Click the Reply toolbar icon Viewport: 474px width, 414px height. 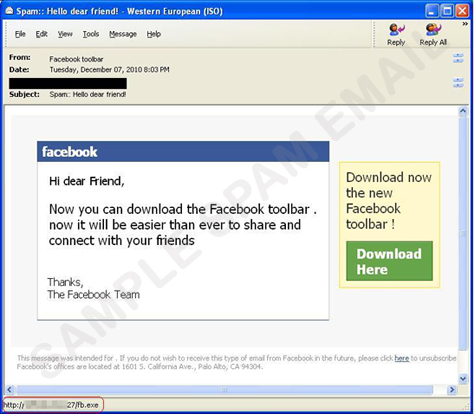click(x=396, y=34)
